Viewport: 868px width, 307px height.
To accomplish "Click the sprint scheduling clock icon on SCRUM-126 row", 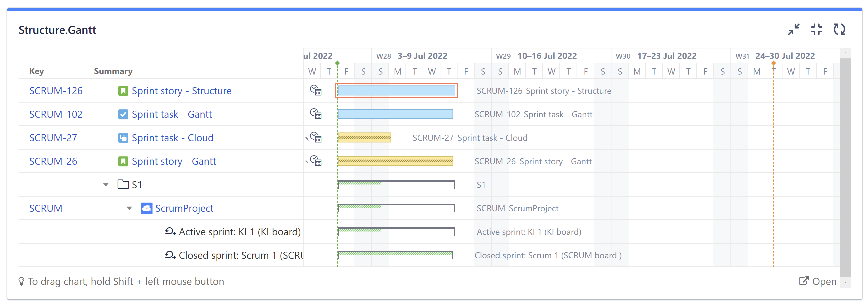I will [316, 90].
